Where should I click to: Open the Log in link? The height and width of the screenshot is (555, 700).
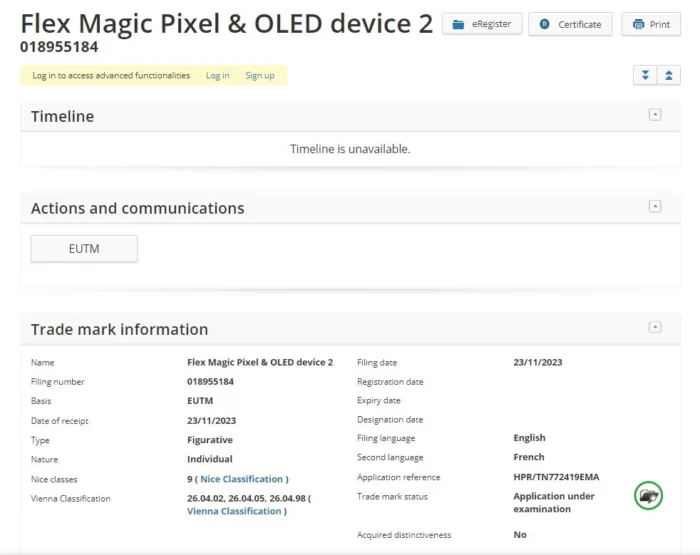click(217, 76)
